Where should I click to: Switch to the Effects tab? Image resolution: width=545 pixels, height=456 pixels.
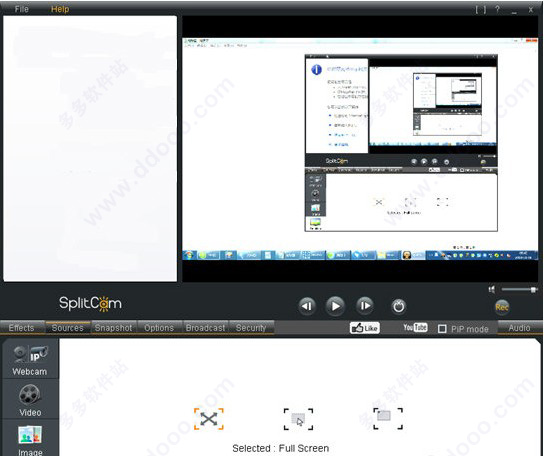22,328
